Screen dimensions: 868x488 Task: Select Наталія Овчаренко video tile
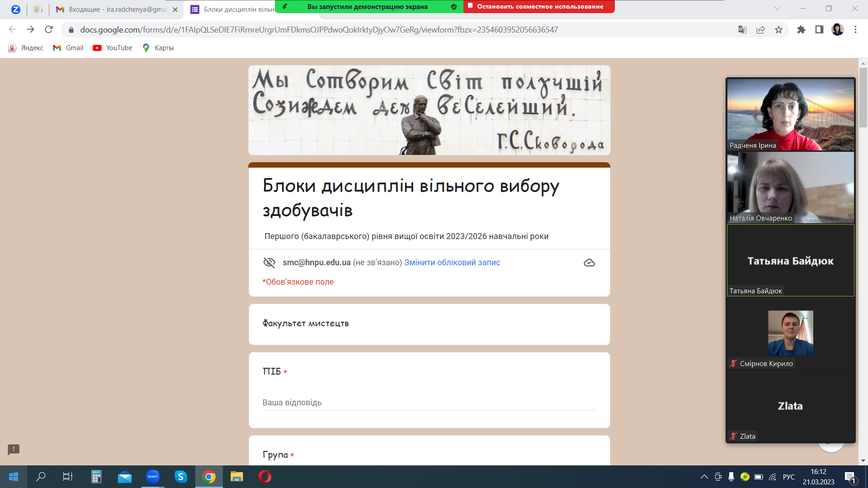[x=791, y=188]
